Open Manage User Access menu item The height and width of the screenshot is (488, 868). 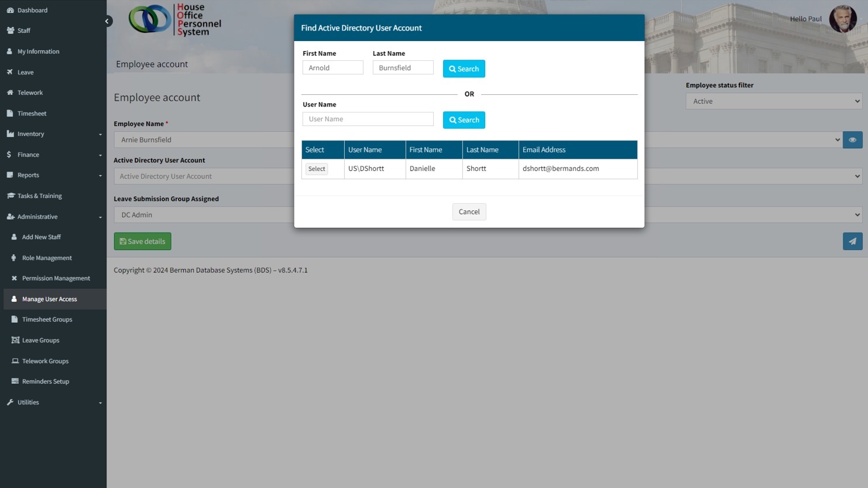coord(49,299)
